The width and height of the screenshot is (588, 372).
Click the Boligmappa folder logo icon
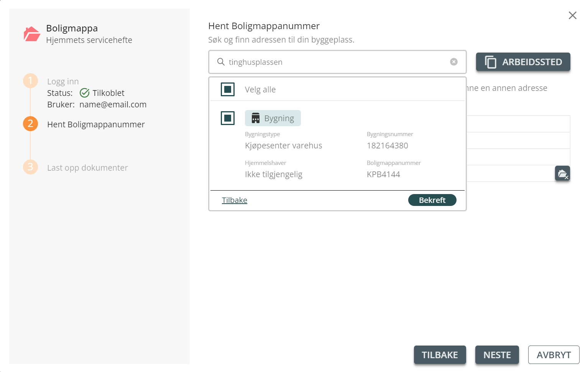32,34
